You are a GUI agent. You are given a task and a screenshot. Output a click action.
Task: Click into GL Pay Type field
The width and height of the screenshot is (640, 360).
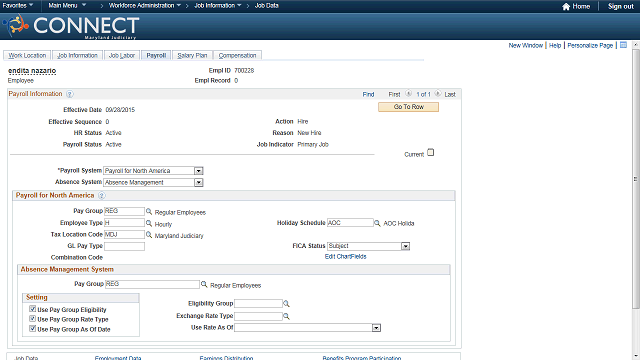[124, 246]
